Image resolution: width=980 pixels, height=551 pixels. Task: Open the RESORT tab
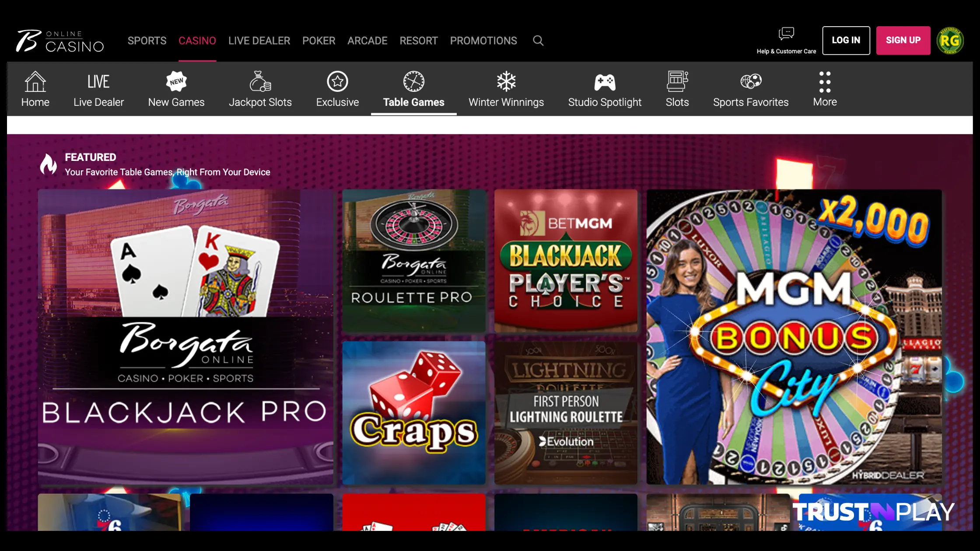tap(419, 41)
